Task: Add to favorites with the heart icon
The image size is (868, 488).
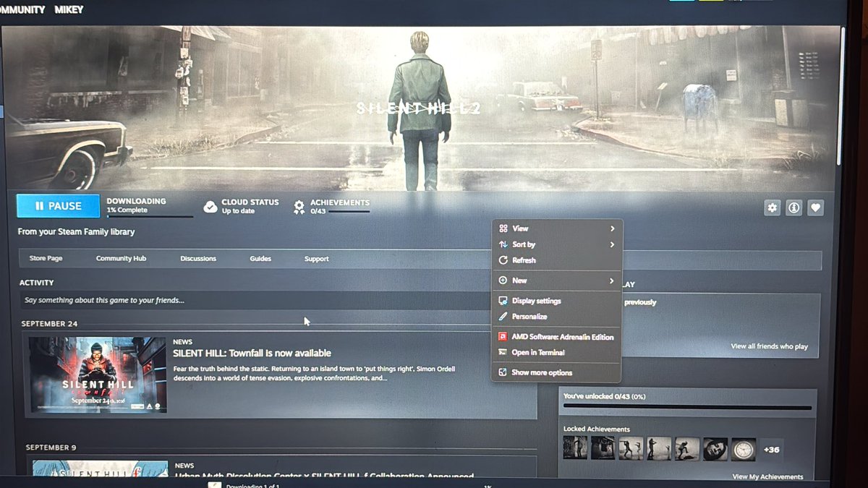Action: pos(815,208)
